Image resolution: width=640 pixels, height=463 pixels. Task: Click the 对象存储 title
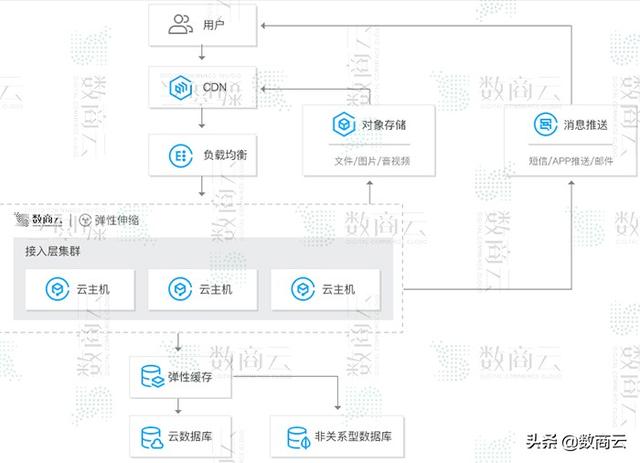pos(384,125)
